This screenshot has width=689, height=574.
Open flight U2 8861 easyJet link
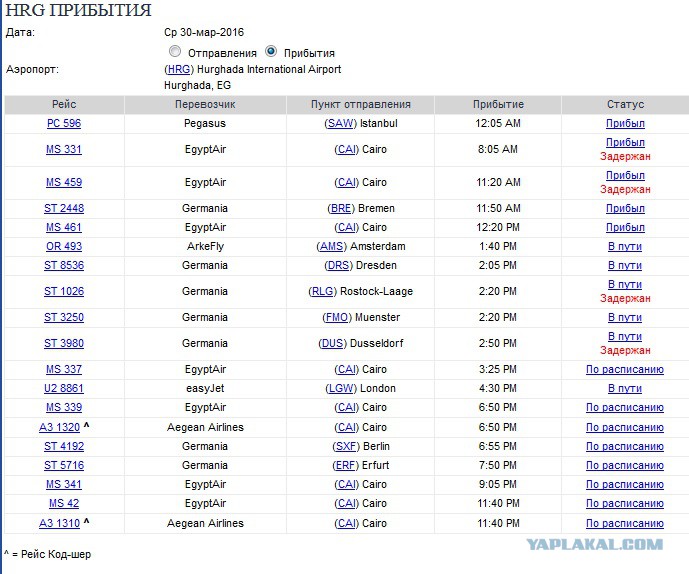click(x=64, y=389)
